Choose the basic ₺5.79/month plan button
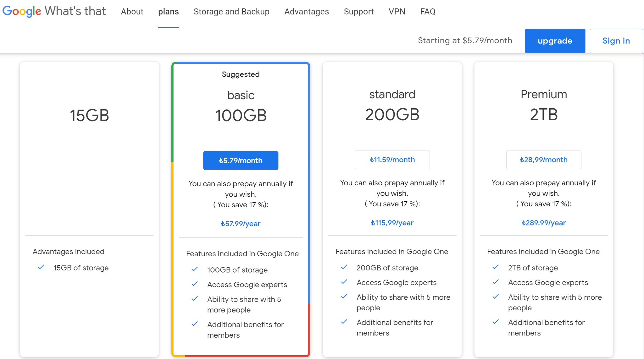 (x=241, y=160)
